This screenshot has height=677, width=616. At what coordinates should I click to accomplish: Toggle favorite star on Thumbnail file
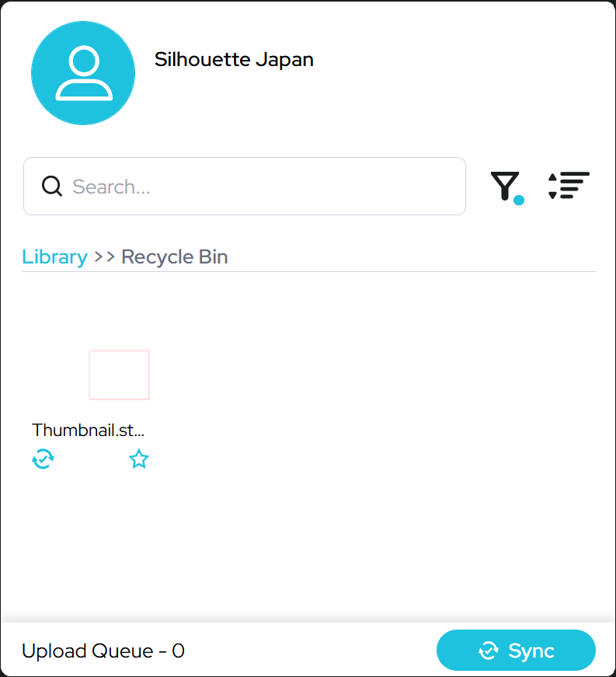(x=139, y=459)
